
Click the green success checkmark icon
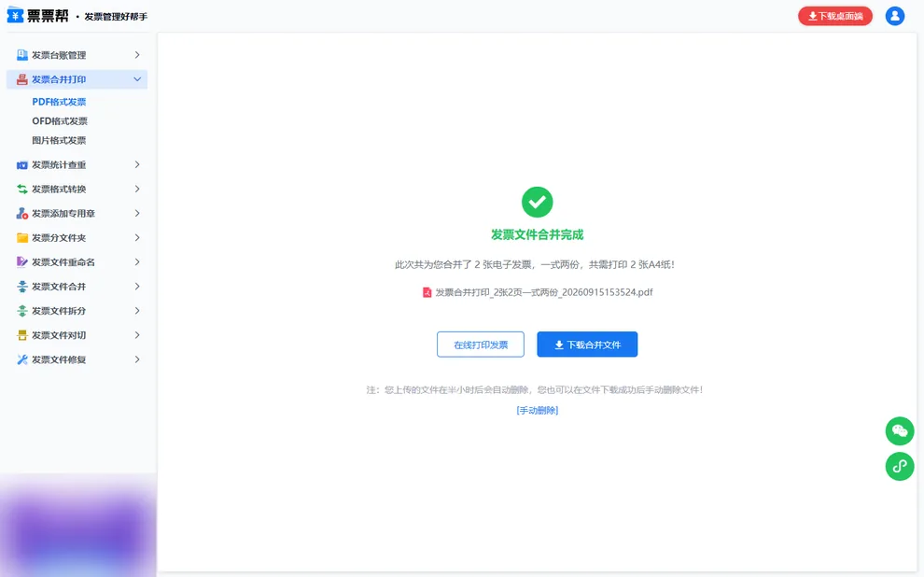click(537, 203)
